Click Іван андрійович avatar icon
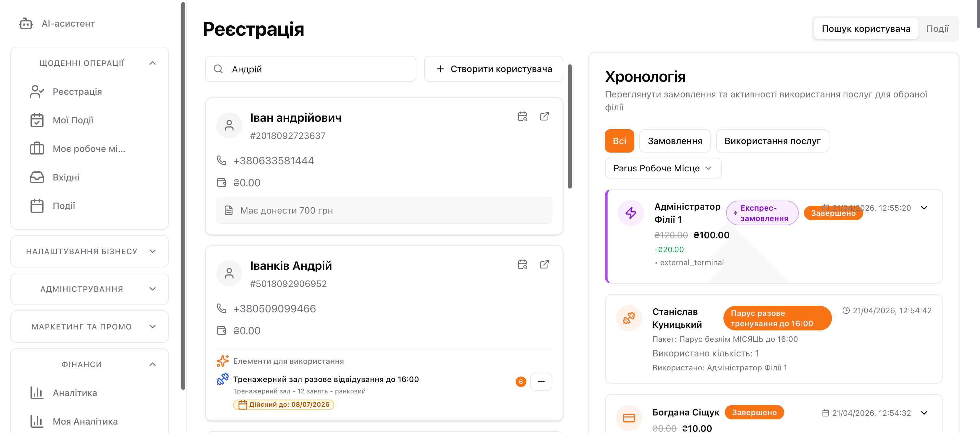The height and width of the screenshot is (433, 980). [x=229, y=125]
